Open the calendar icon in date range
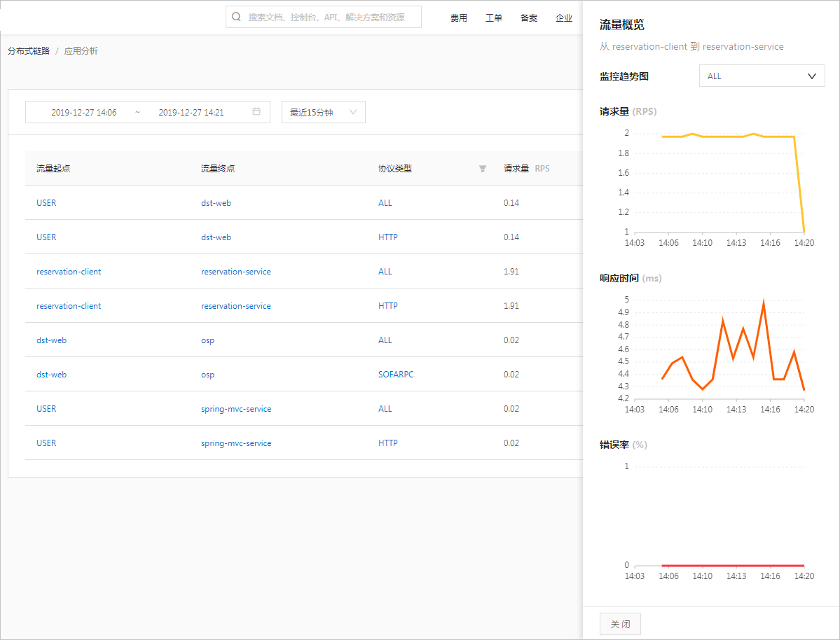The height and width of the screenshot is (640, 840). [x=256, y=111]
